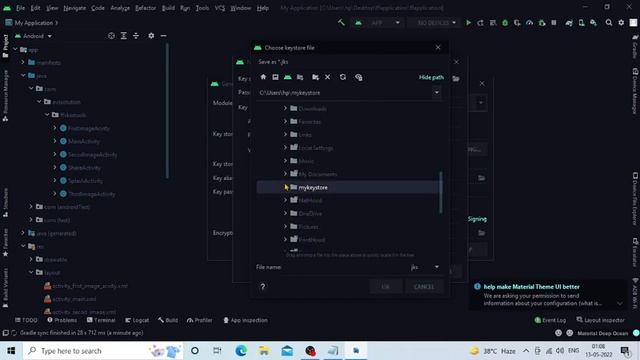Click the Make Project hammer icon

coord(341,23)
